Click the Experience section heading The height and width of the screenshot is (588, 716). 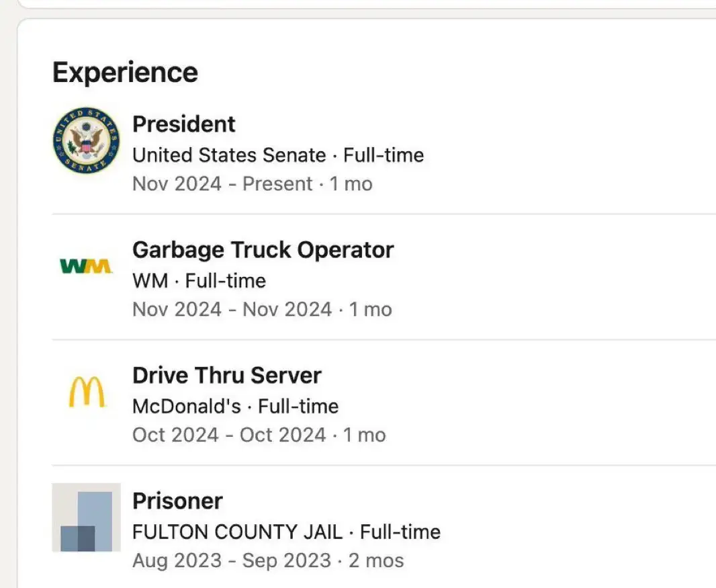tap(125, 72)
